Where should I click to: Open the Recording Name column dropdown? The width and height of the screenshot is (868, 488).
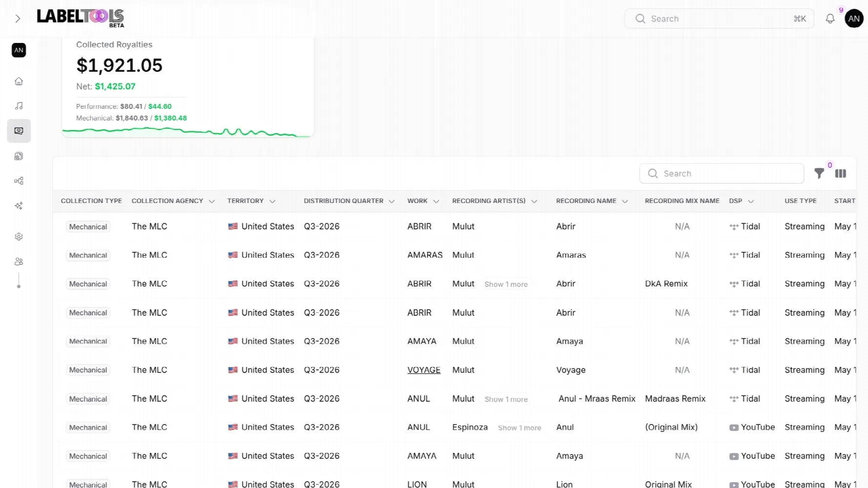[625, 201]
